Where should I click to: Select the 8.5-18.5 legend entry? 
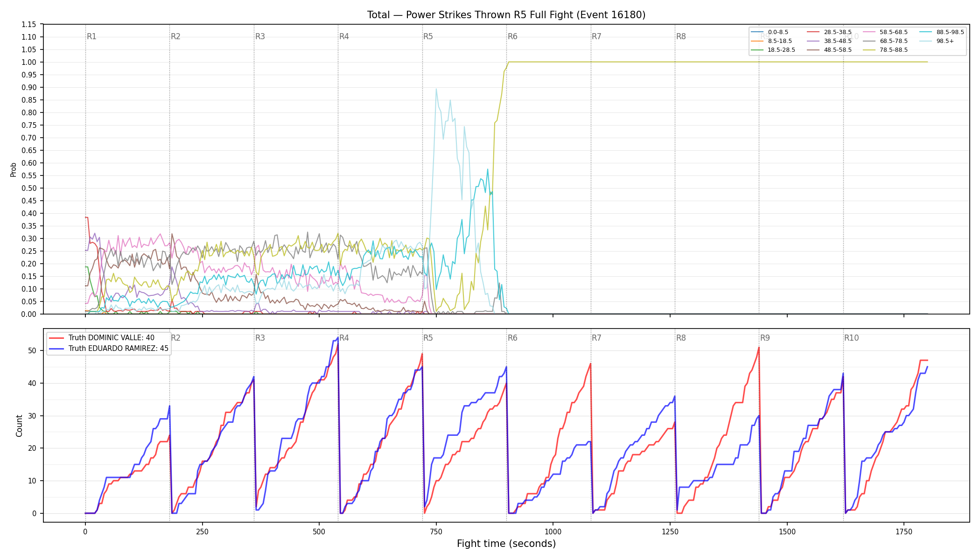[x=771, y=41]
